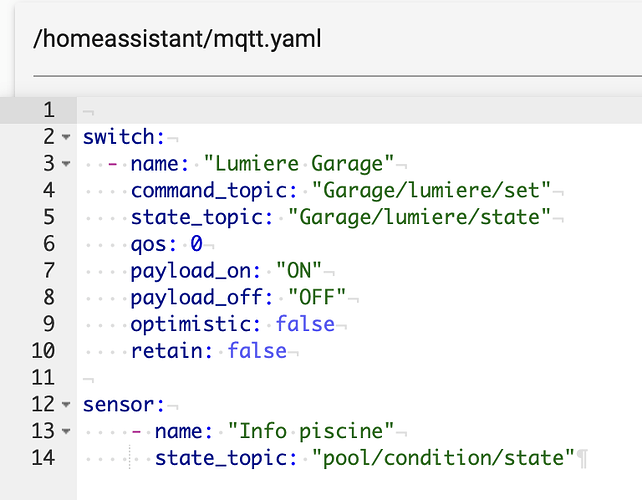The height and width of the screenshot is (500, 642).
Task: Click line number 1 in the gutter
Action: (46, 109)
